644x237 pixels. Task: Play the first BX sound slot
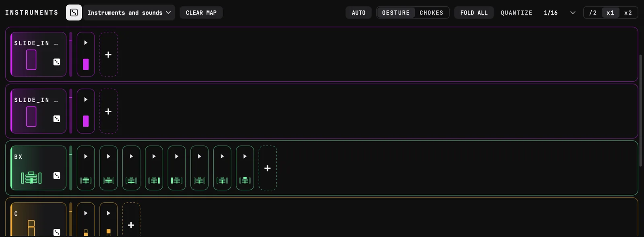point(86,157)
